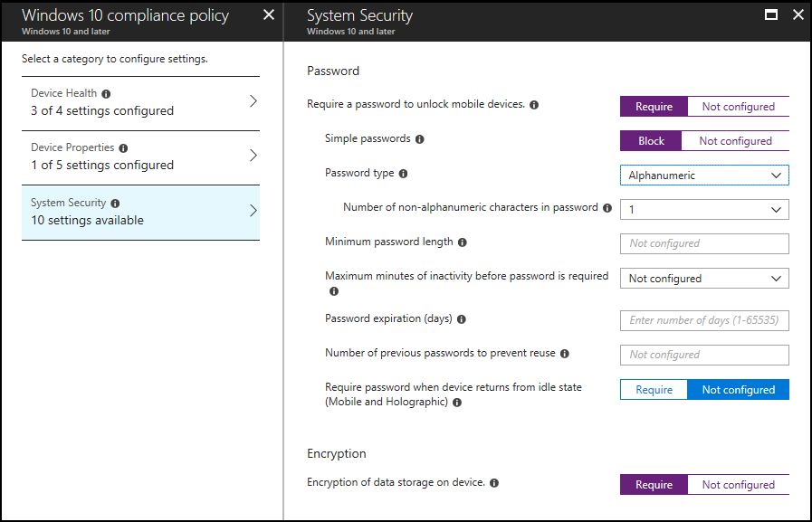The image size is (812, 522).
Task: Open non-alphanumeric characters count dropdown
Action: point(703,209)
